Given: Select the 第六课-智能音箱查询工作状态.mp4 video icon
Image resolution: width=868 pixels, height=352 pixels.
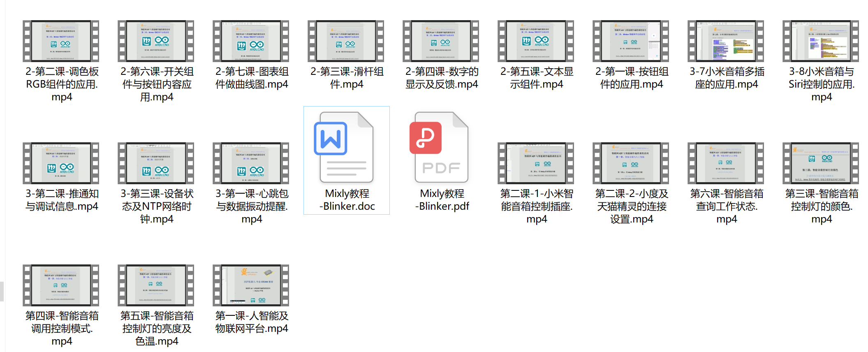Looking at the screenshot, I should point(726,163).
